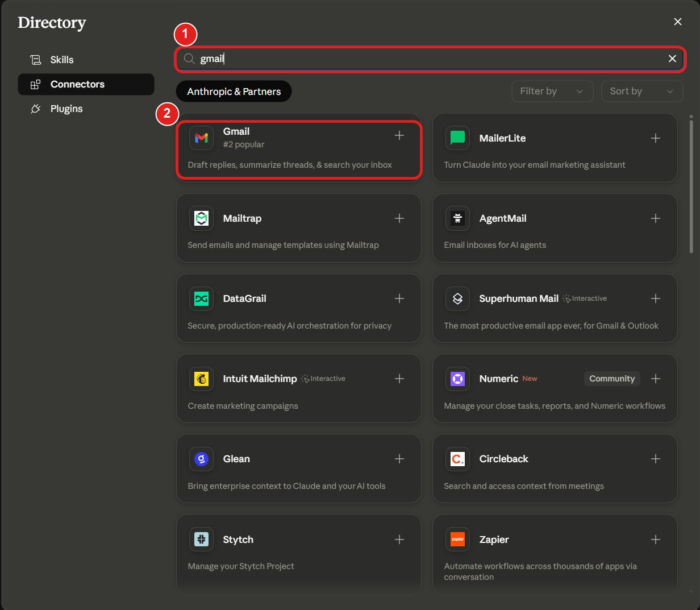Focus the gmail search input field

[x=431, y=59]
